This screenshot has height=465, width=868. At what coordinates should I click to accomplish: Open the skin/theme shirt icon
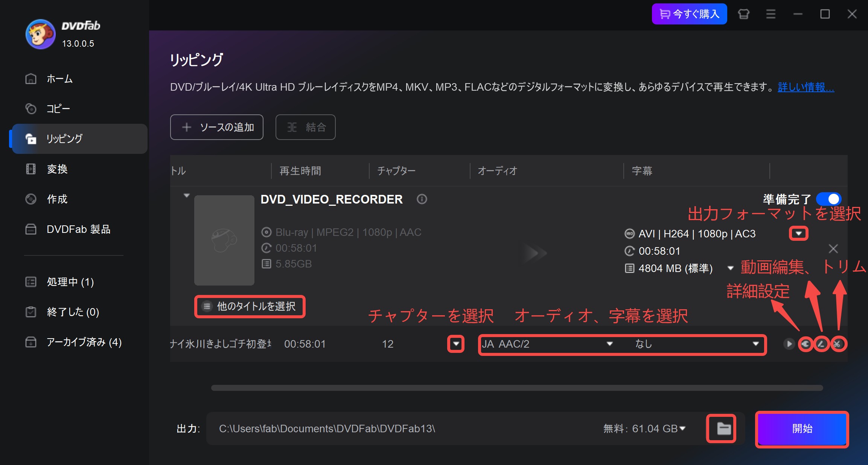743,14
